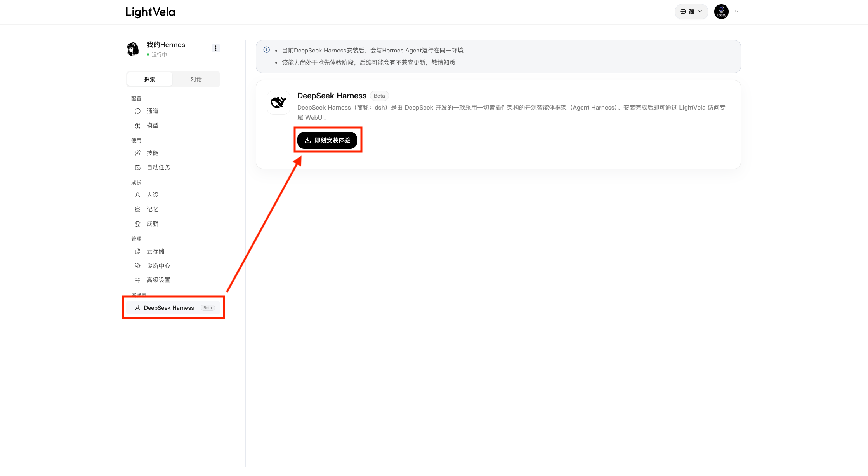Click the DeepSeek Harness card title

pyautogui.click(x=332, y=96)
